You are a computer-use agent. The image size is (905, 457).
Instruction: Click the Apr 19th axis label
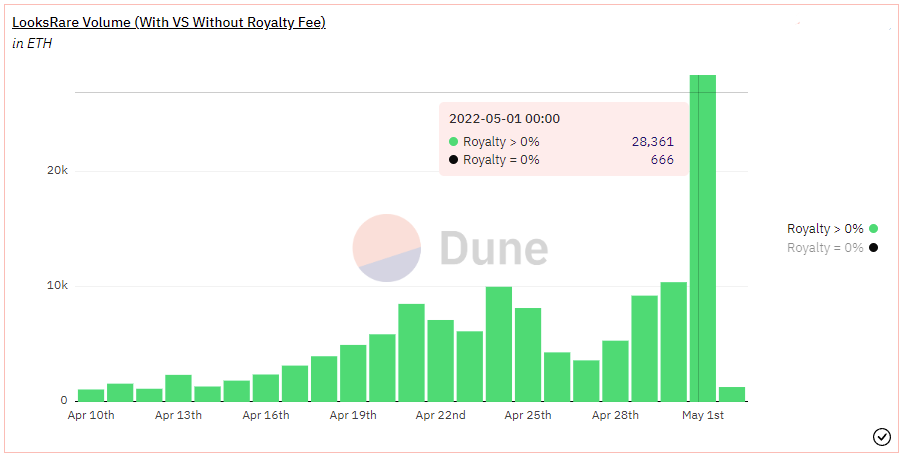click(x=353, y=415)
